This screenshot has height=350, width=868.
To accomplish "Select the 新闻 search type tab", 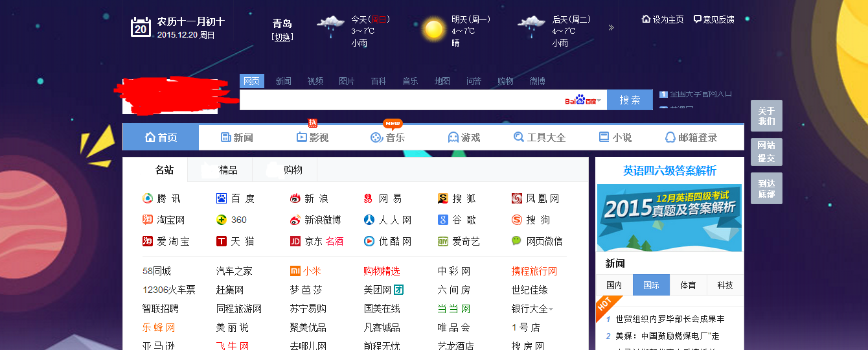I will coord(284,81).
